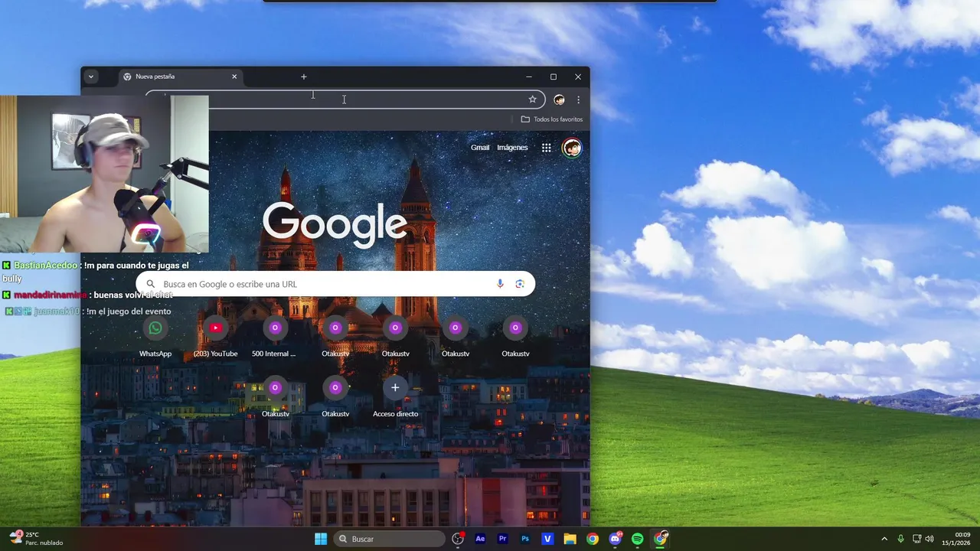Expand the tab search dropdown arrow

[x=90, y=77]
